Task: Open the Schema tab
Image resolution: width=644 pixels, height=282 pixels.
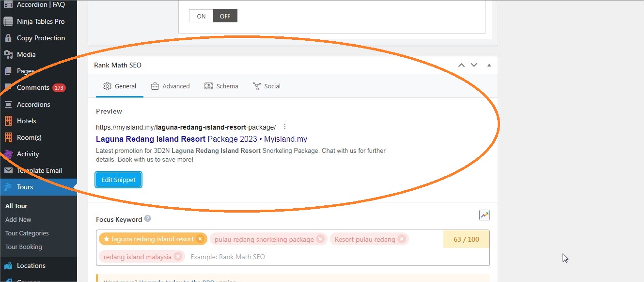Action: point(221,86)
